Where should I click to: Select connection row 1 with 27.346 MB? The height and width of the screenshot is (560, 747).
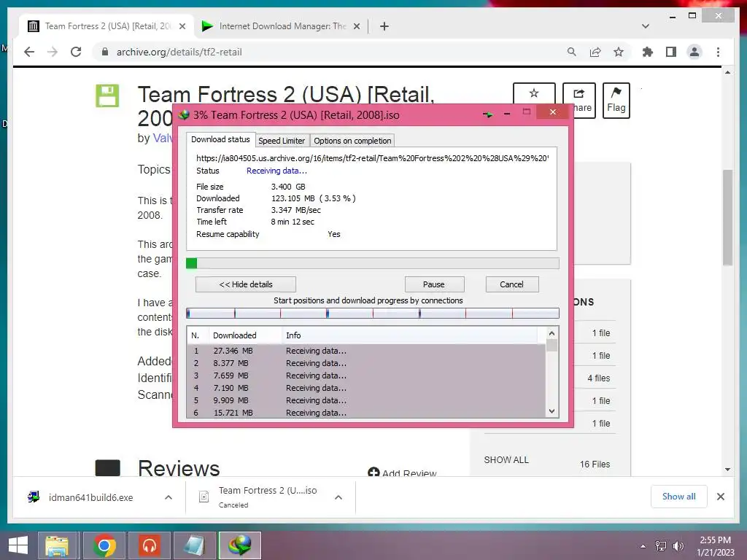(x=366, y=351)
